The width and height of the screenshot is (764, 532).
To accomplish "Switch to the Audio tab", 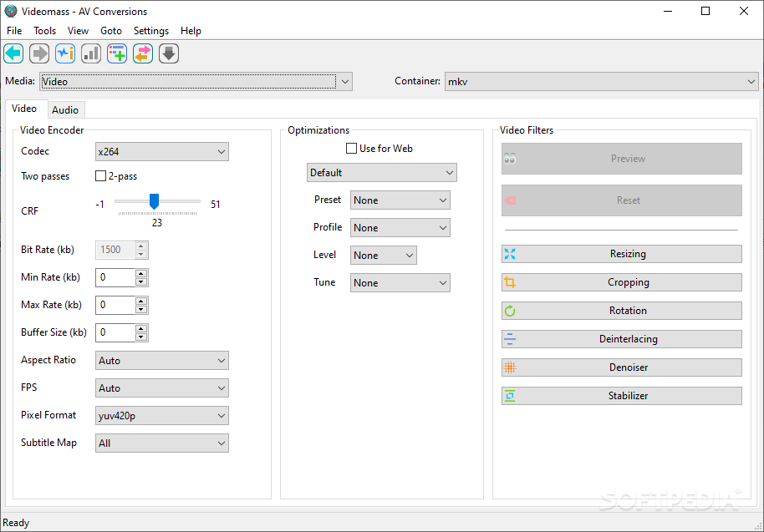I will pyautogui.click(x=65, y=110).
